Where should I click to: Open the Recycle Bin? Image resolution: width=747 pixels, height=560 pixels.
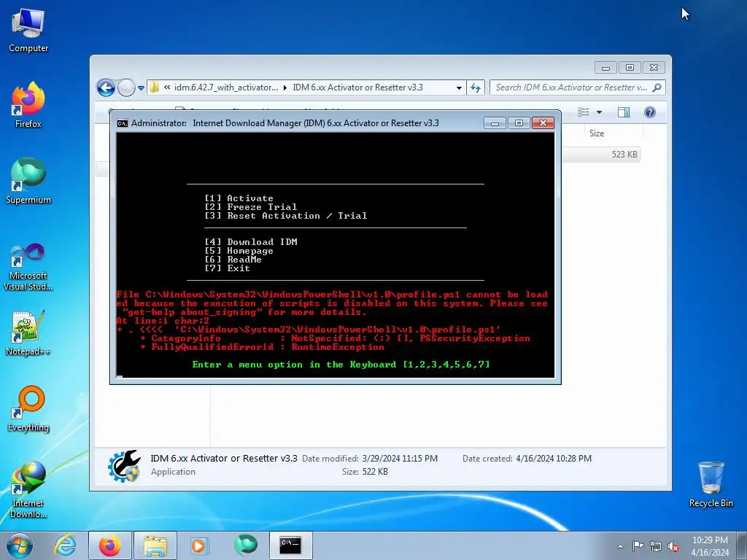click(711, 484)
